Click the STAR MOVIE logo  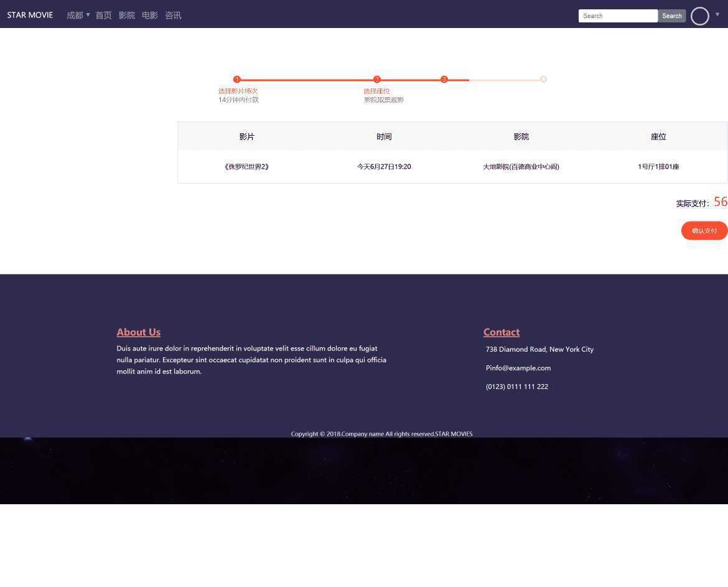coord(30,15)
